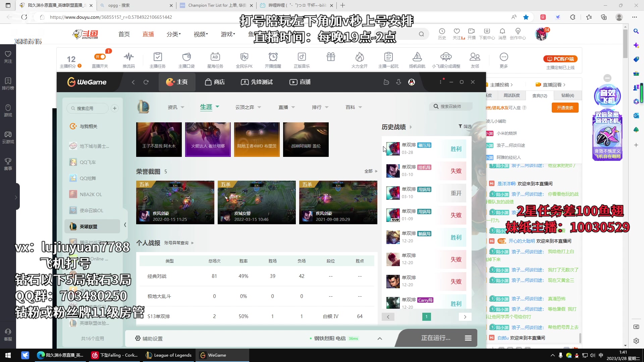
Task: Click the WeGame back arrow
Action: [x=133, y=82]
